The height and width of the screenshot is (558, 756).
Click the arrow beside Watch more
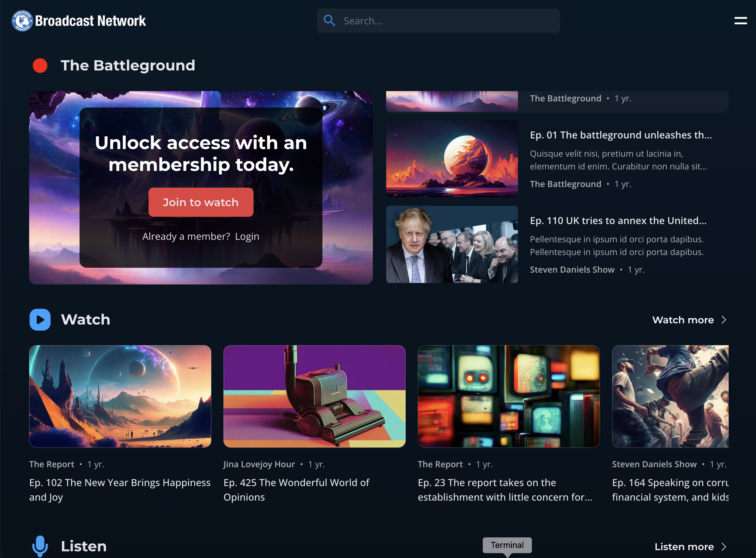[x=724, y=320]
